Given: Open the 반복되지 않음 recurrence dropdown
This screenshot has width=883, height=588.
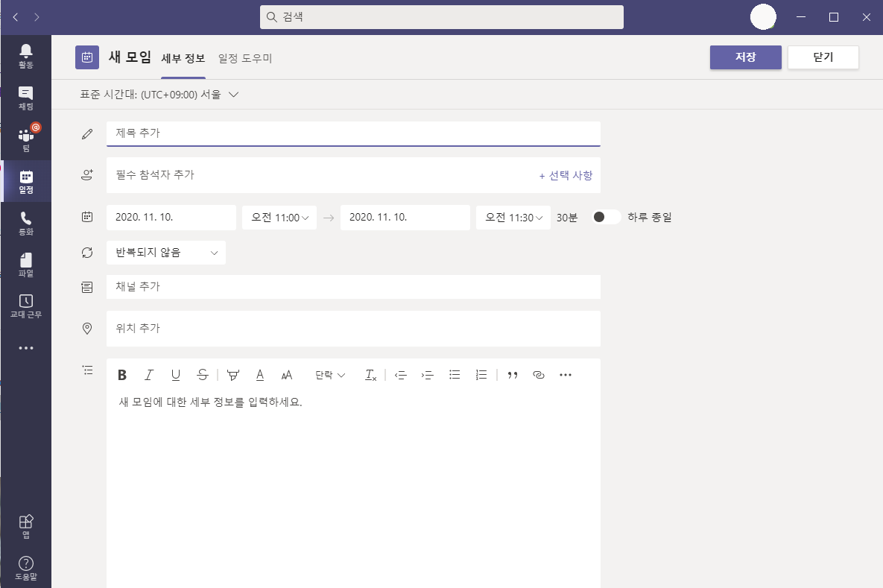Looking at the screenshot, I should pos(166,253).
